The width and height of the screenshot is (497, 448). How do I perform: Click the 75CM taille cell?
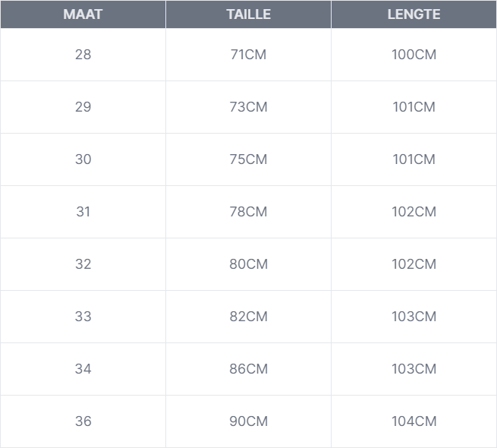tap(248, 159)
